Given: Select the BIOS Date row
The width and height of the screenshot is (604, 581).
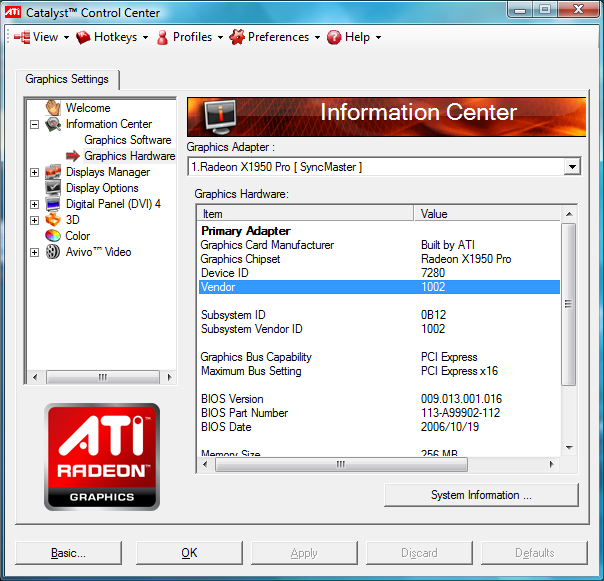Looking at the screenshot, I should [379, 427].
